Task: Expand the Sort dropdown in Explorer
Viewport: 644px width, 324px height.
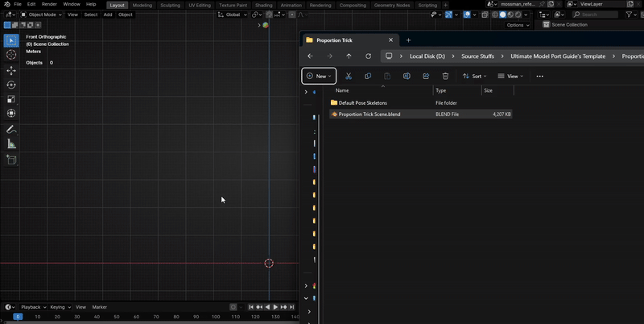Action: [x=473, y=76]
